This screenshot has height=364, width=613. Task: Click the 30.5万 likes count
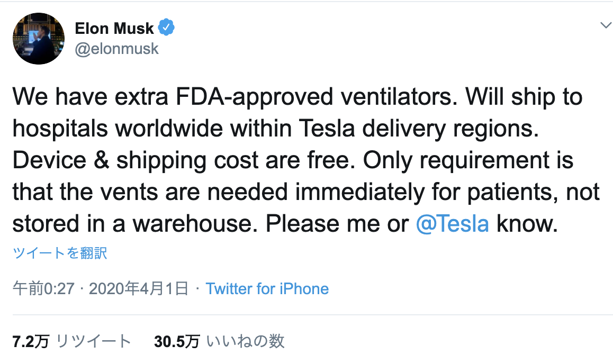[177, 342]
